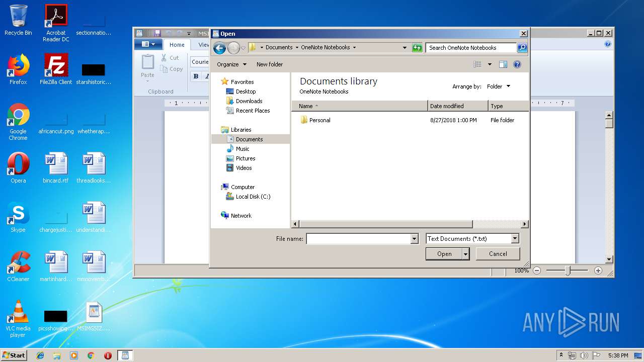The width and height of the screenshot is (644, 362).
Task: Customize Quick Access Toolbar dropdown in WordPad
Action: coord(189,33)
